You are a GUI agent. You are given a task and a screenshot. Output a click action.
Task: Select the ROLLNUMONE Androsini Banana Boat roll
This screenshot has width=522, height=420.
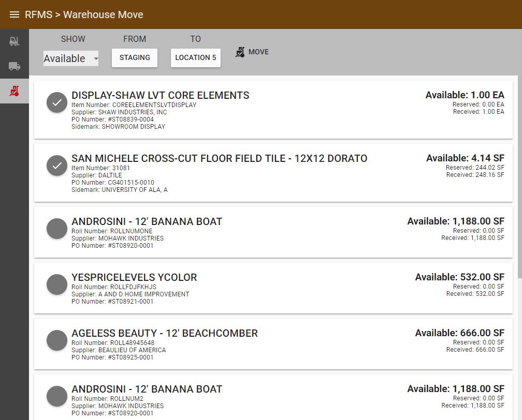pyautogui.click(x=57, y=229)
